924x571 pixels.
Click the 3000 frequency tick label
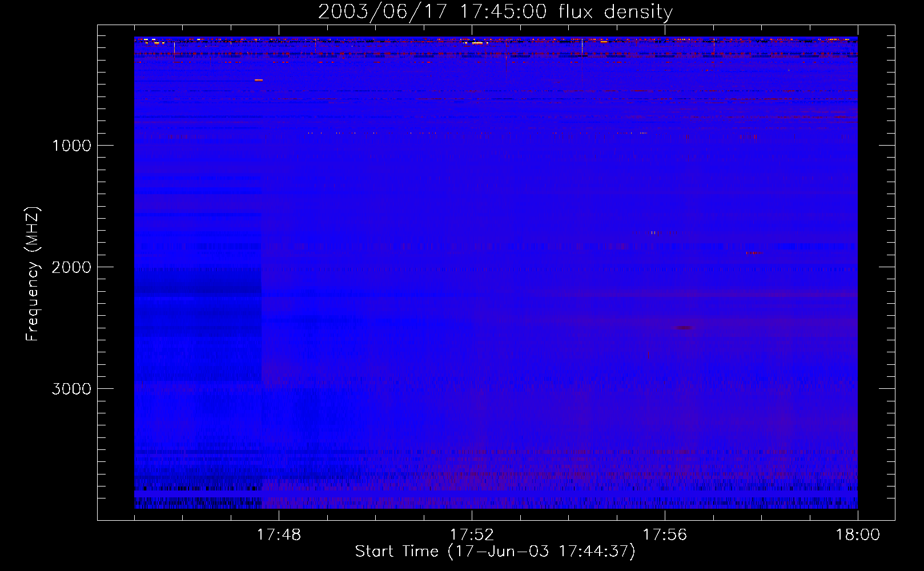(x=71, y=389)
